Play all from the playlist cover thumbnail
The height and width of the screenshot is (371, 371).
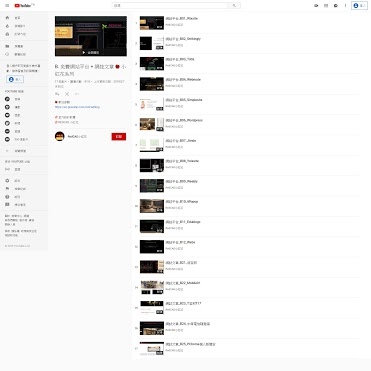pyautogui.click(x=91, y=36)
